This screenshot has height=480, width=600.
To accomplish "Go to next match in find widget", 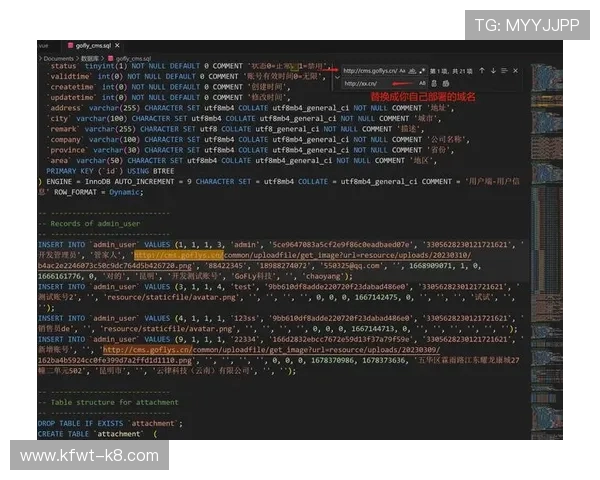I will (493, 71).
